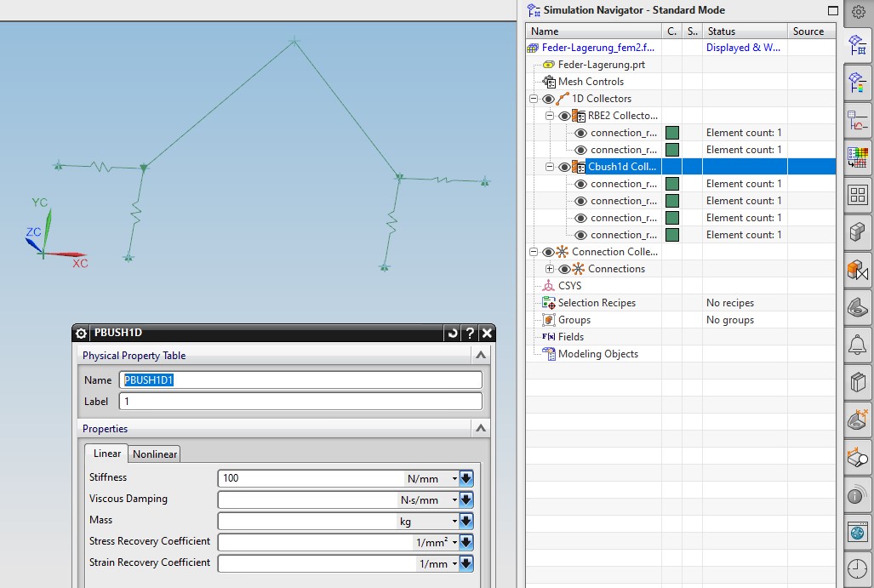Open the box with magnifier reporting icon
874x588 pixels.
click(x=858, y=458)
